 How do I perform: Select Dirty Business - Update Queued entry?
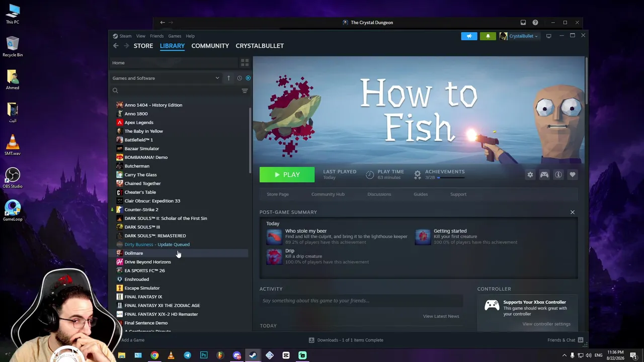coord(157,244)
